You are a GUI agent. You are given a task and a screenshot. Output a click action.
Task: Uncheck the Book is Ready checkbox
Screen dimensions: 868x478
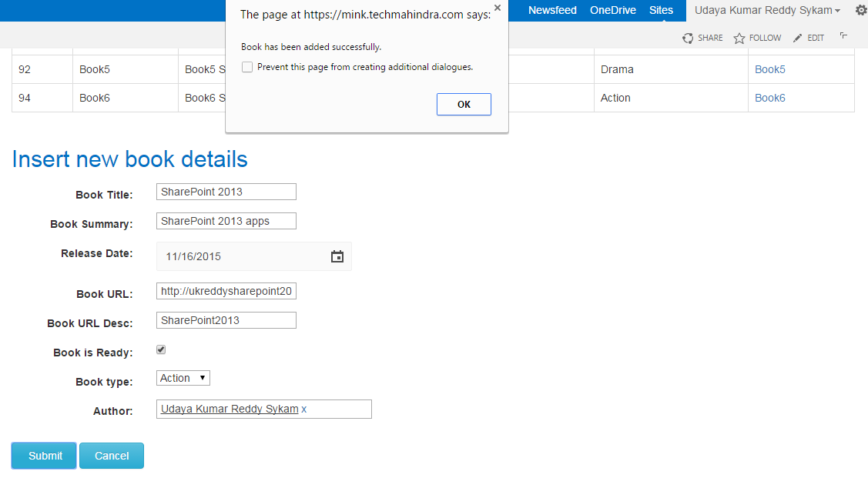[x=161, y=349]
